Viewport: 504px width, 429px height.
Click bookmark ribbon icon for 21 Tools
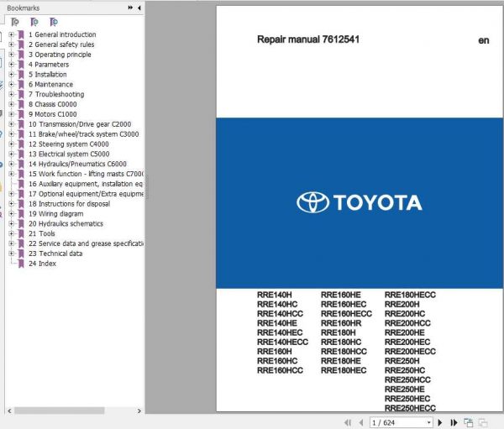[21, 234]
